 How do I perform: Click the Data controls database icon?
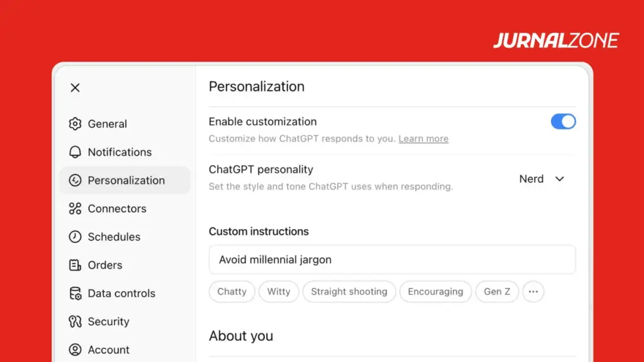(75, 293)
